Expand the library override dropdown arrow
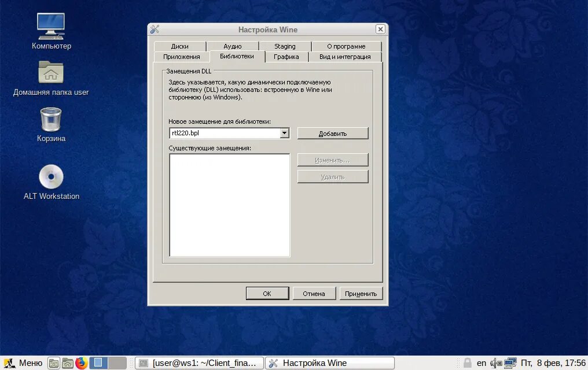This screenshot has width=588, height=370. pyautogui.click(x=285, y=133)
